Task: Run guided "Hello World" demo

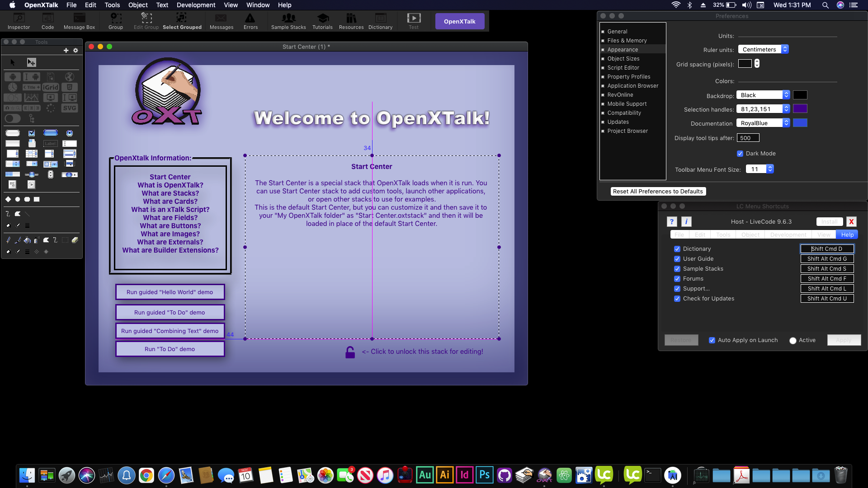Action: pyautogui.click(x=170, y=292)
